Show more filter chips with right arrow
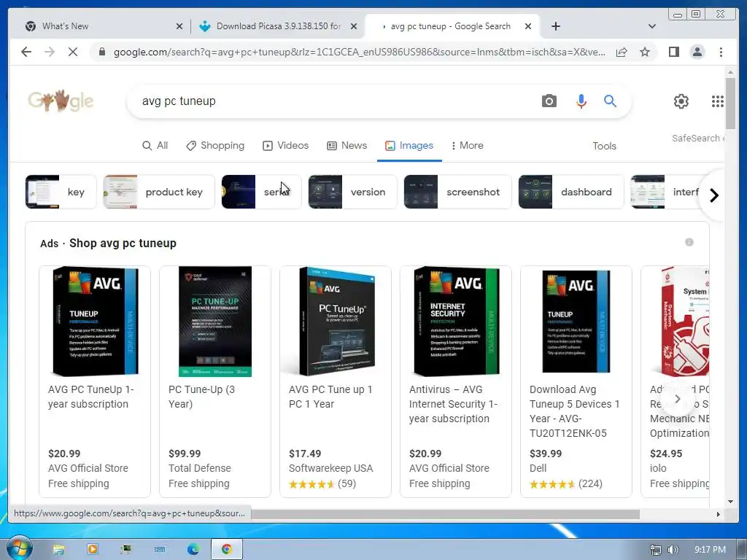 713,195
